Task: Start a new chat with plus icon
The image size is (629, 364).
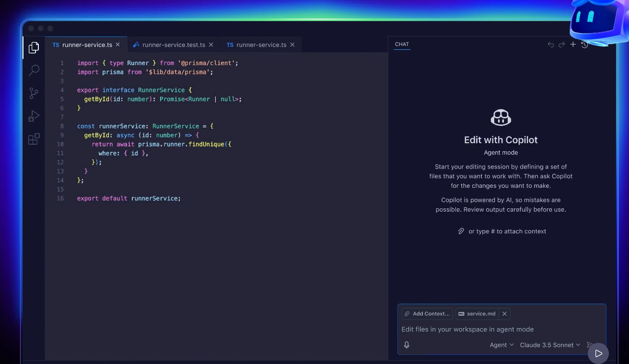Action: pyautogui.click(x=573, y=45)
